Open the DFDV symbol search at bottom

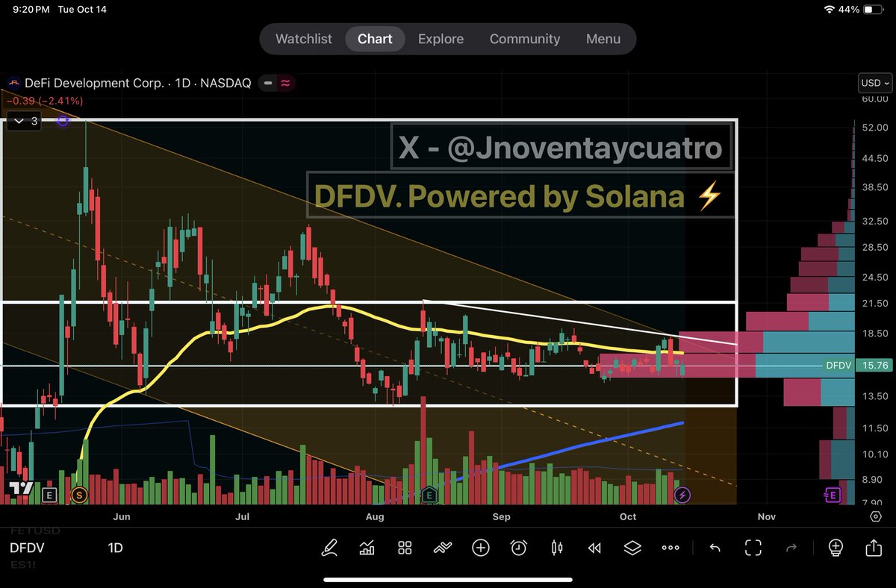(27, 548)
